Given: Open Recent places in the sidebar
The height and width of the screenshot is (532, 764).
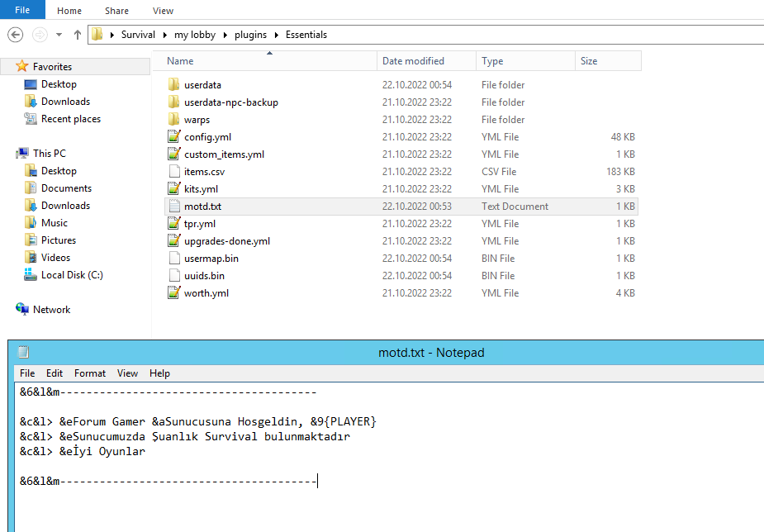Looking at the screenshot, I should pos(71,119).
